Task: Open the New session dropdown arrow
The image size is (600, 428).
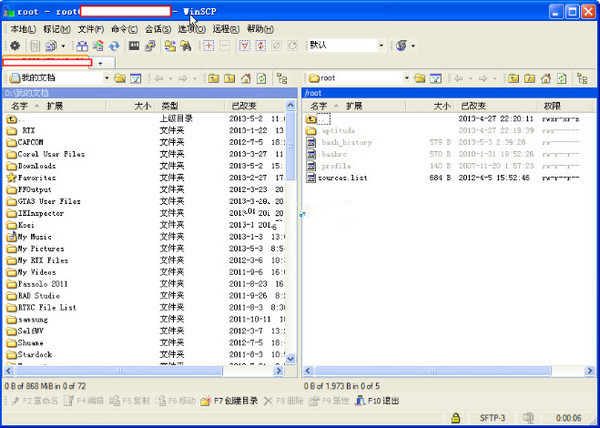Action: [413, 46]
